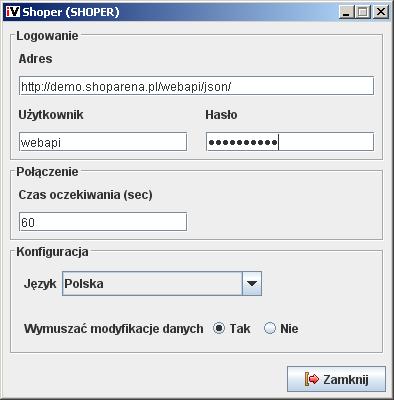394x400 pixels.
Task: Click the Adres label text
Action: pyautogui.click(x=35, y=59)
